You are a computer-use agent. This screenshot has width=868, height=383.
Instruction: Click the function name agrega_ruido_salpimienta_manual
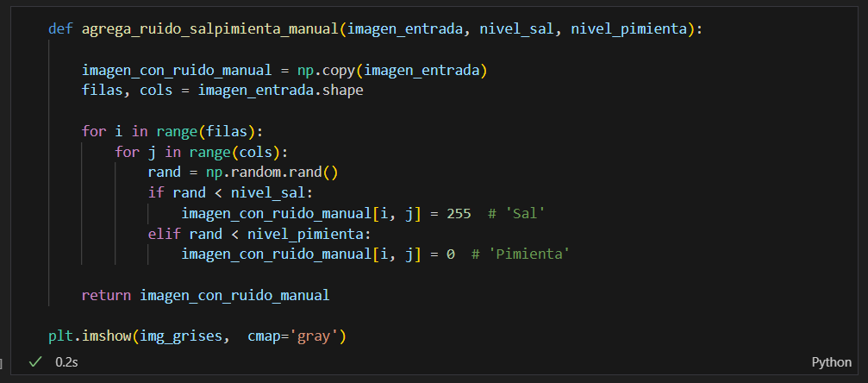click(x=209, y=29)
